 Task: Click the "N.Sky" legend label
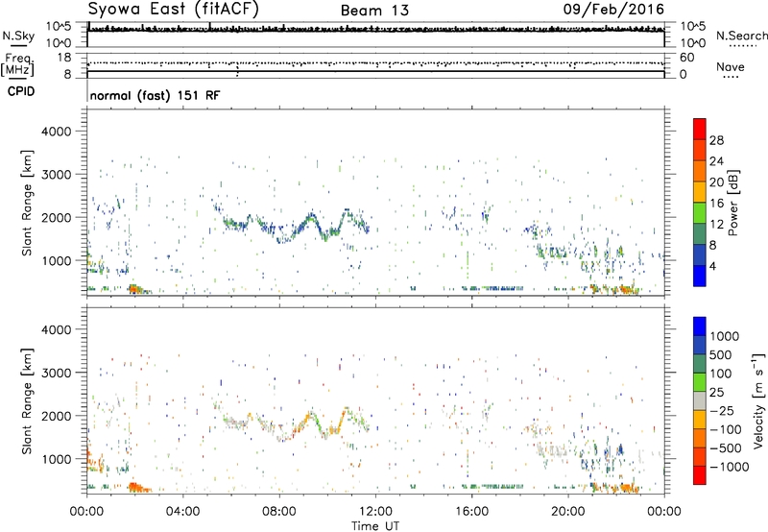coord(18,36)
